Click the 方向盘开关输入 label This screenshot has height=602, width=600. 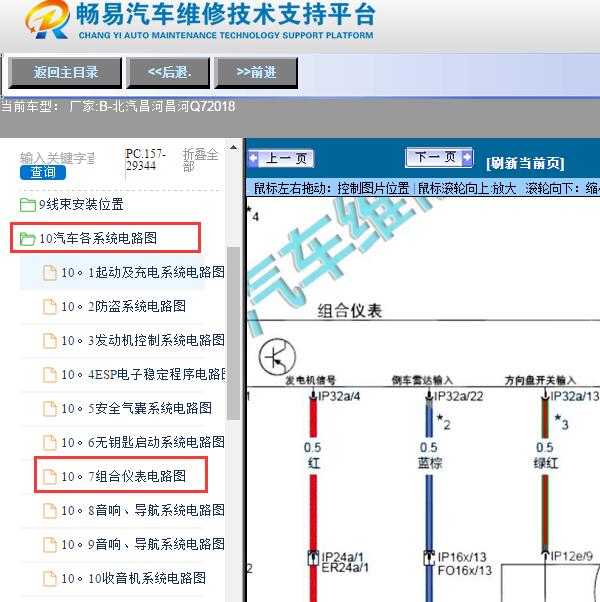[540, 380]
